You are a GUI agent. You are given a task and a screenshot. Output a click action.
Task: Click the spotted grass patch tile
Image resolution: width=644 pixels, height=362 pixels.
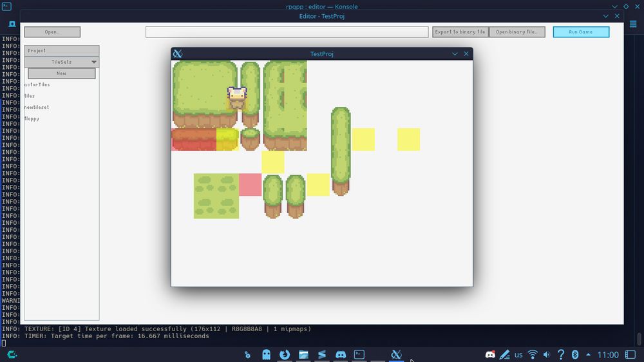click(x=216, y=196)
